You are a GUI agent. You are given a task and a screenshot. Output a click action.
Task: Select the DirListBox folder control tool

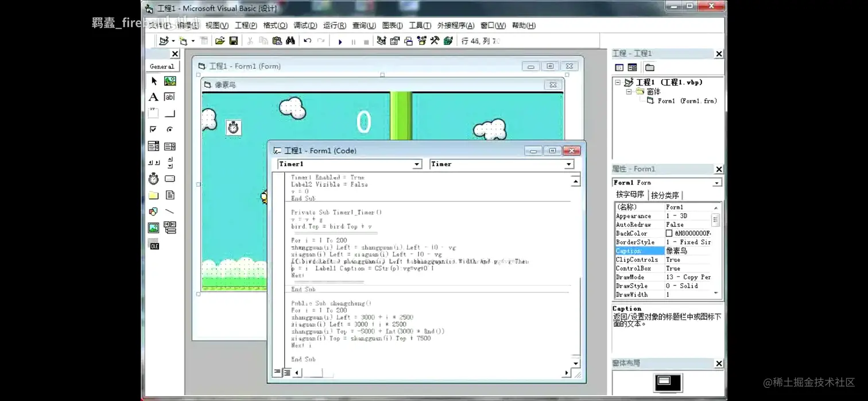coord(154,195)
